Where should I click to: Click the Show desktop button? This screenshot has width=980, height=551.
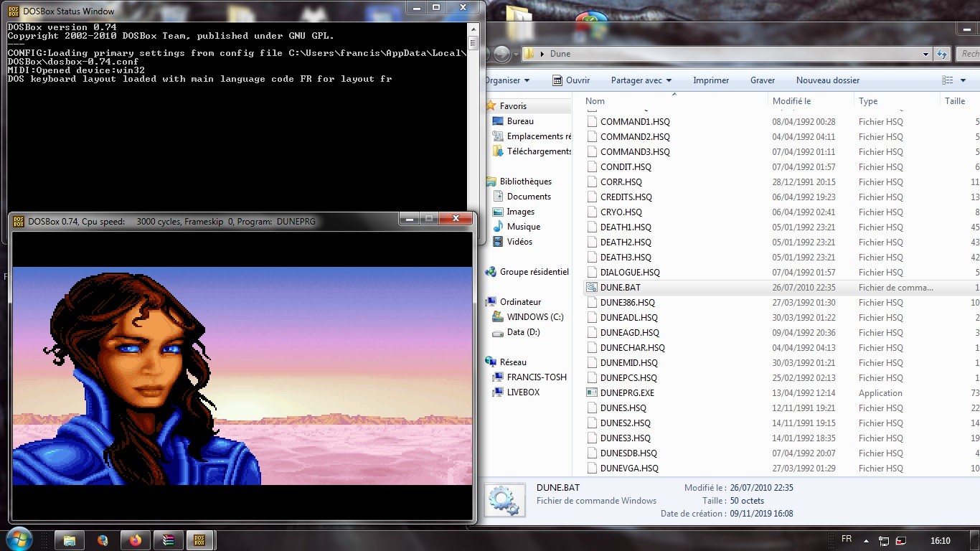click(976, 540)
